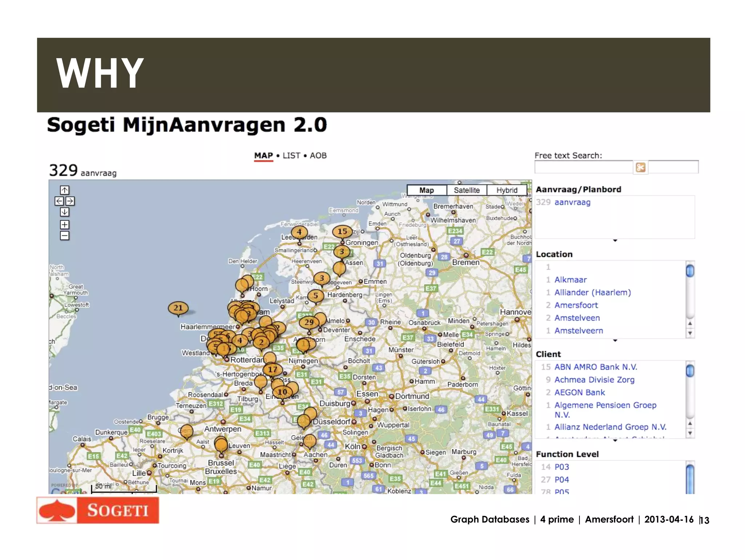The height and width of the screenshot is (560, 745).
Task: Open the AOB tab
Action: pyautogui.click(x=318, y=156)
